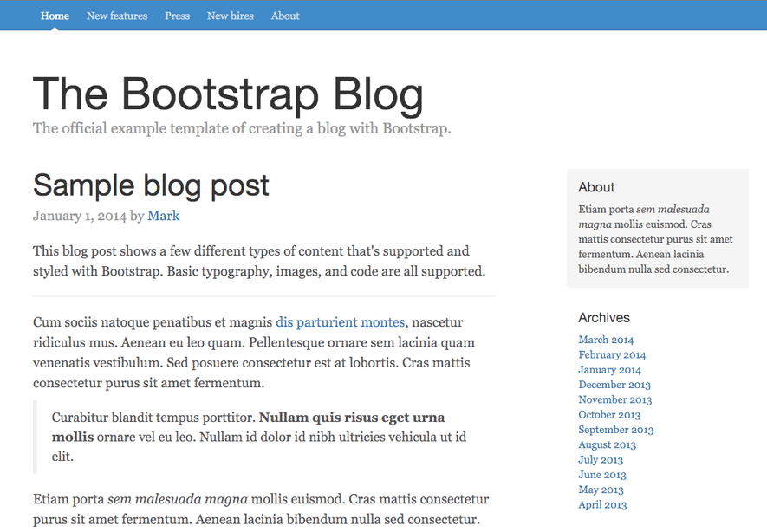
Task: Open the Sample blog post title
Action: click(151, 185)
